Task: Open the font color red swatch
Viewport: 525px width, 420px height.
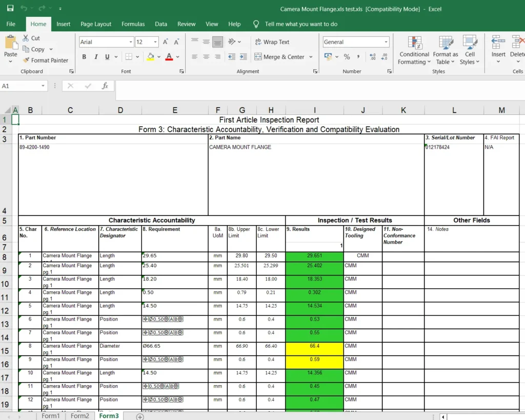Action: pyautogui.click(x=169, y=57)
